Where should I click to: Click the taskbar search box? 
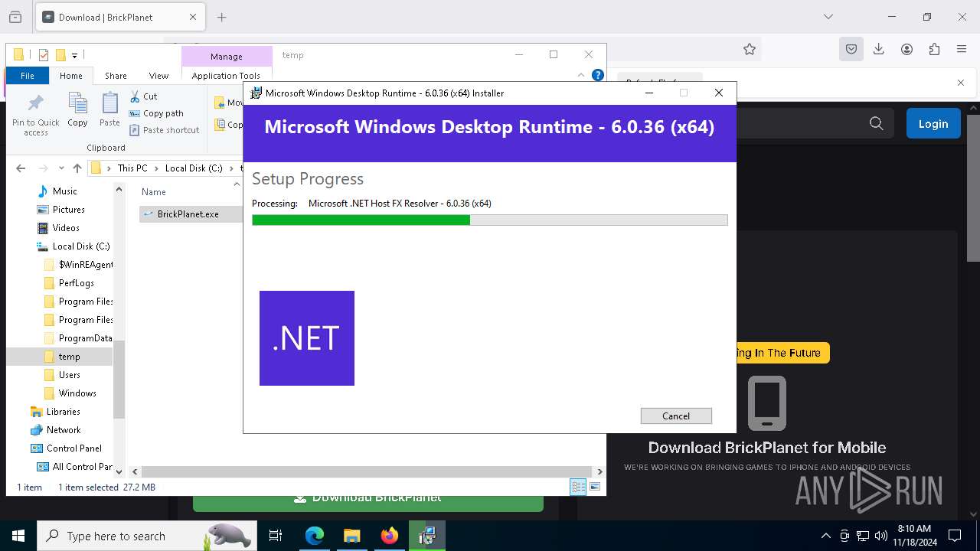click(x=147, y=536)
